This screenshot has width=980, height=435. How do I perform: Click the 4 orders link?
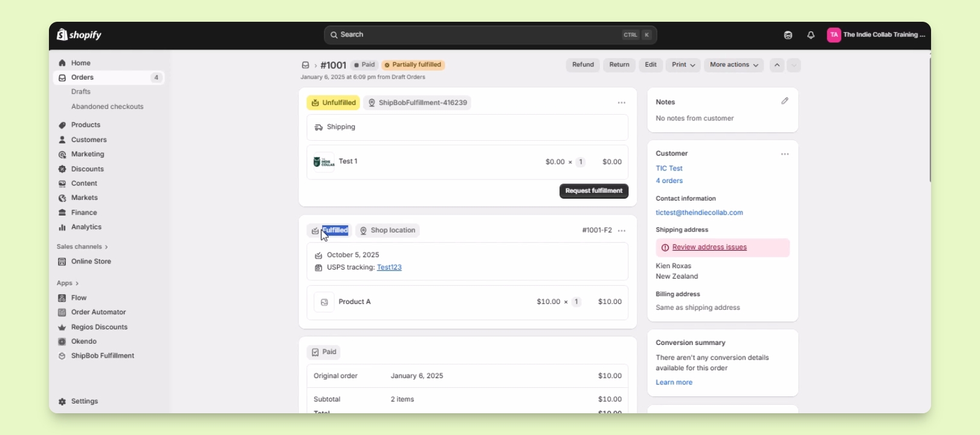[669, 181]
